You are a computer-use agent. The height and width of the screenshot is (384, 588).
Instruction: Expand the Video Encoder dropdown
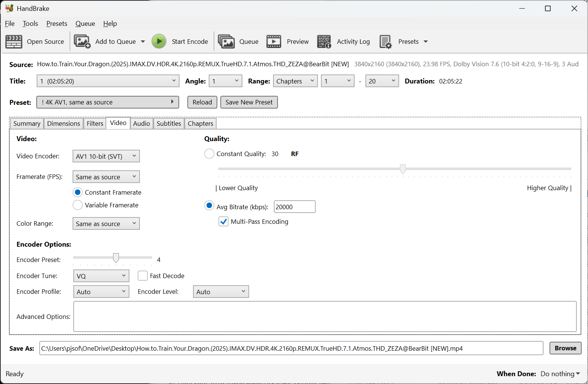pos(106,156)
